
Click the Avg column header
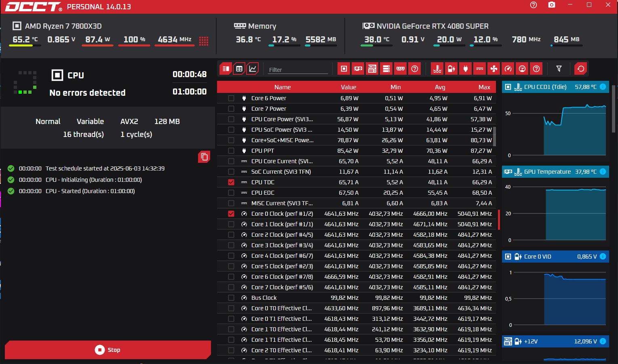click(x=440, y=87)
